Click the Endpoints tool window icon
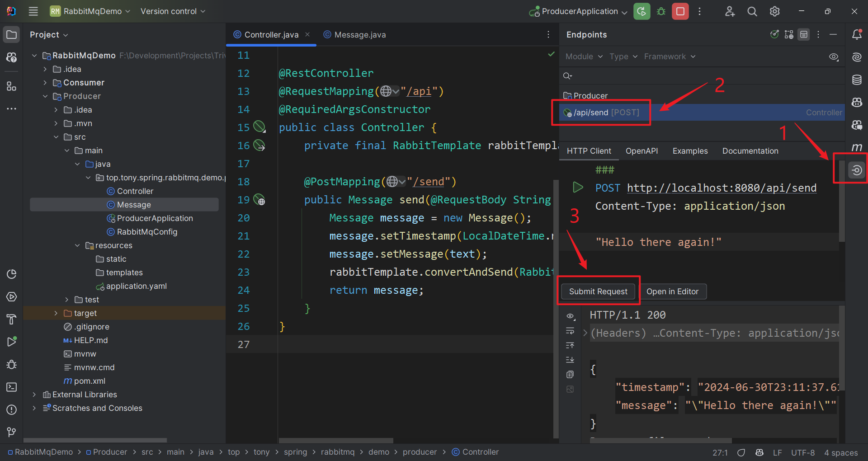This screenshot has height=461, width=868. point(856,170)
